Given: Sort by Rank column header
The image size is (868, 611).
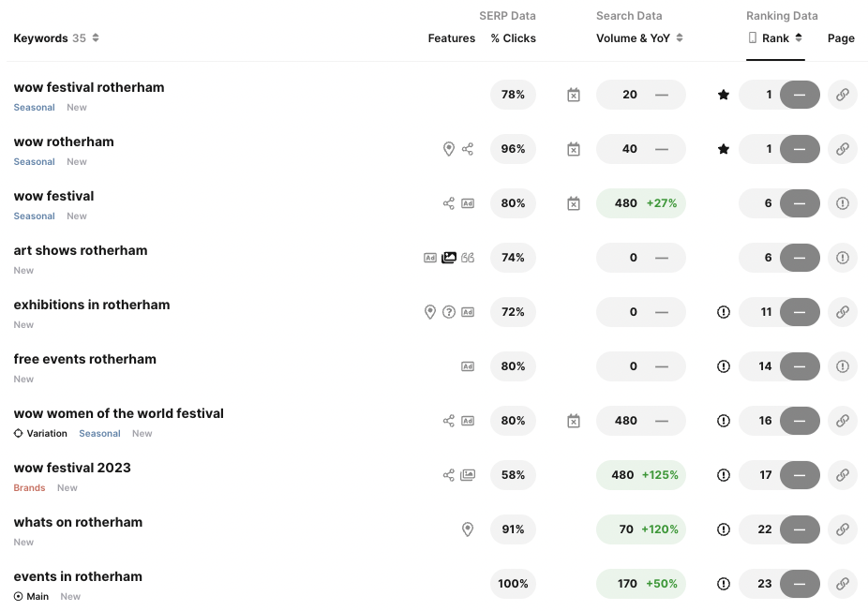Looking at the screenshot, I should pos(775,38).
